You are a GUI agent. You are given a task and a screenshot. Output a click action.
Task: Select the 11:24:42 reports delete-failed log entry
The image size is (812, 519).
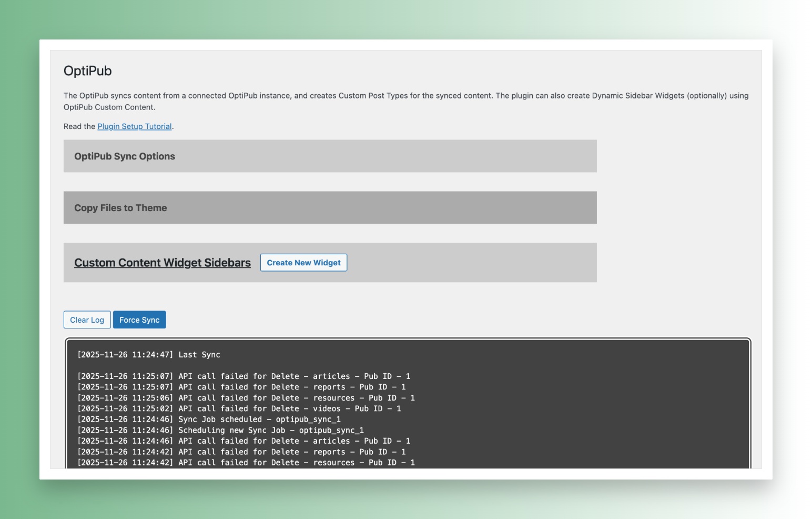click(241, 452)
